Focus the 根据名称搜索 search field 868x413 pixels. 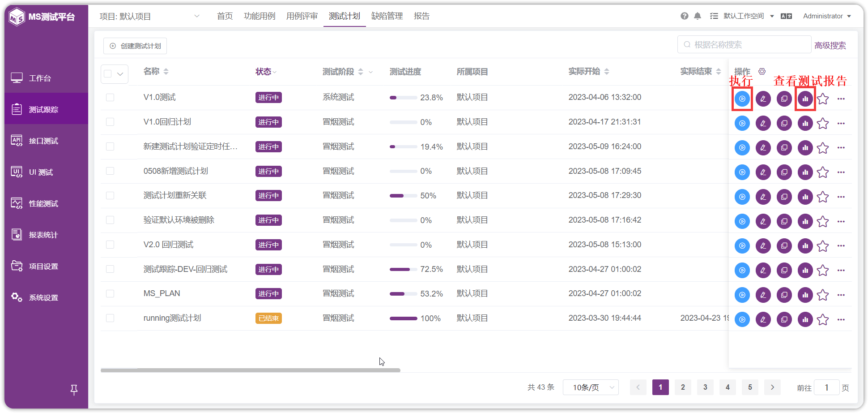click(745, 44)
